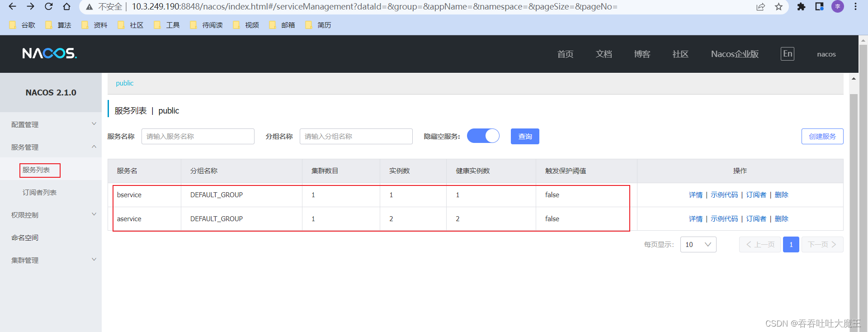
Task: Open the 社区 bookmark folder
Action: [x=131, y=25]
